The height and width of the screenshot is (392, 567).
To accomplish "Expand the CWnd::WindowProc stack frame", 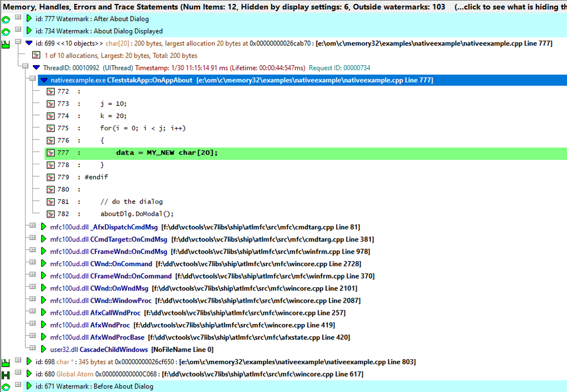I will [32, 299].
